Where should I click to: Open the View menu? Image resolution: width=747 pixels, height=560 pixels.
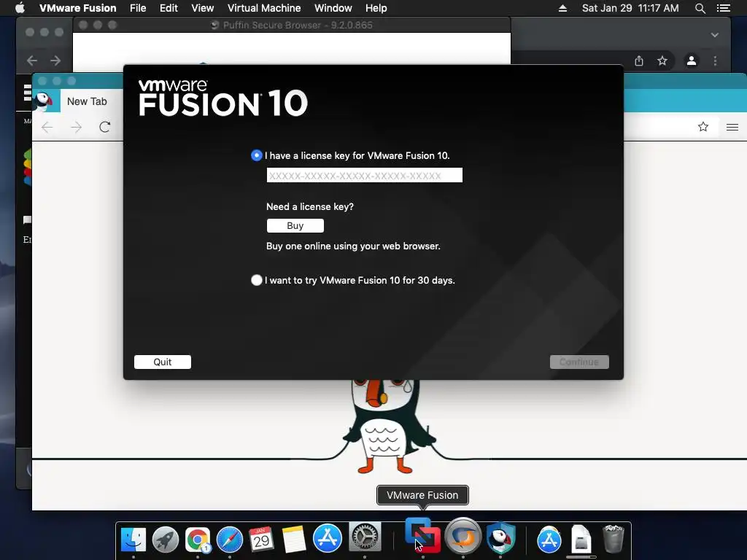(x=203, y=8)
